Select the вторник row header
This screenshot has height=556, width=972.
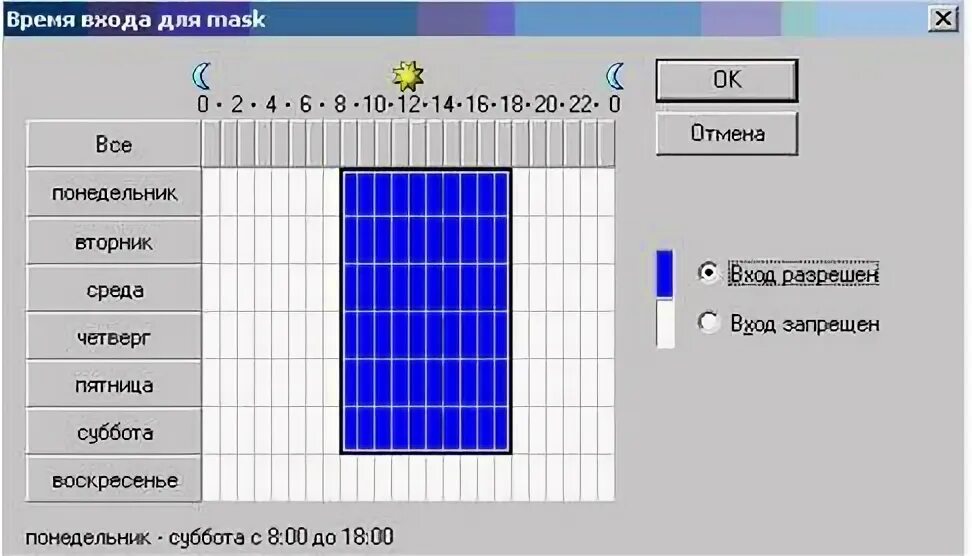113,241
